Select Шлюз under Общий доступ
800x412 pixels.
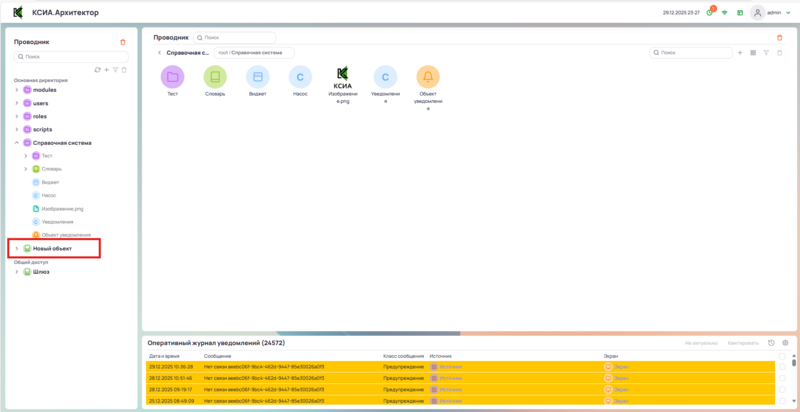pos(41,271)
